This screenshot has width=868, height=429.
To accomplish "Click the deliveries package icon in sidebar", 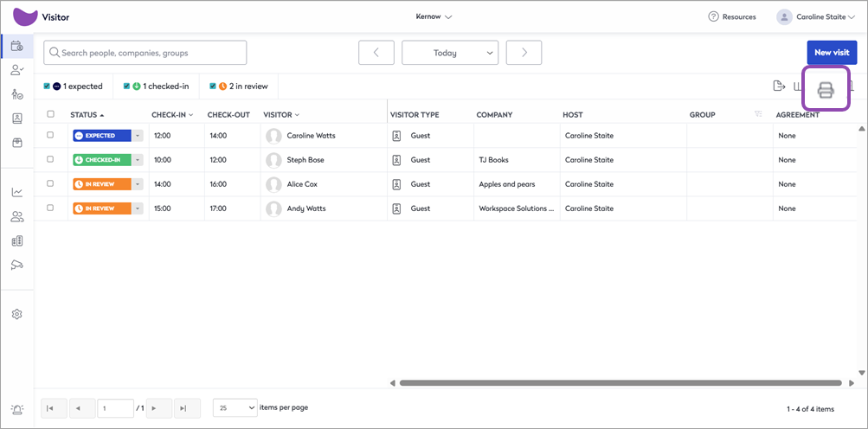I will tap(16, 143).
